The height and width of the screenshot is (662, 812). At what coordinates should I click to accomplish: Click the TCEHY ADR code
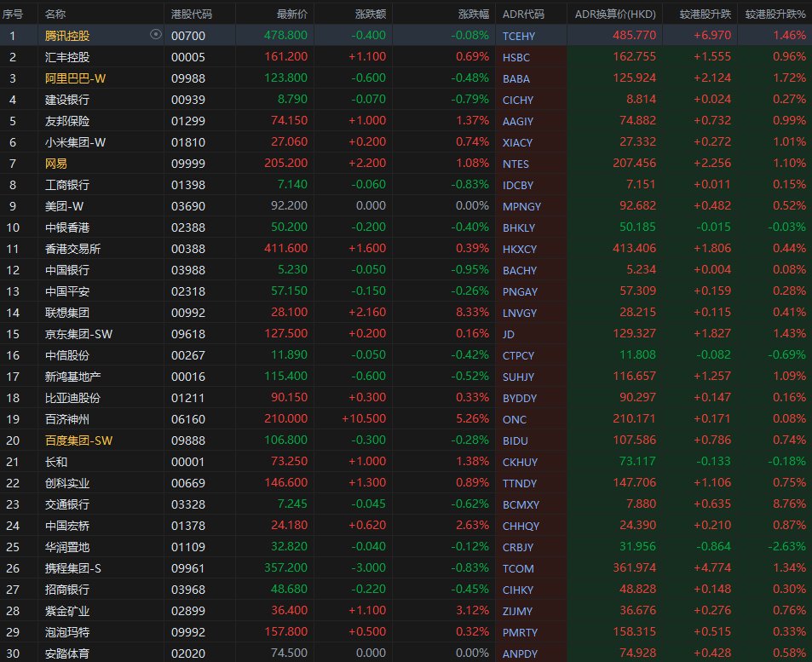pos(518,36)
